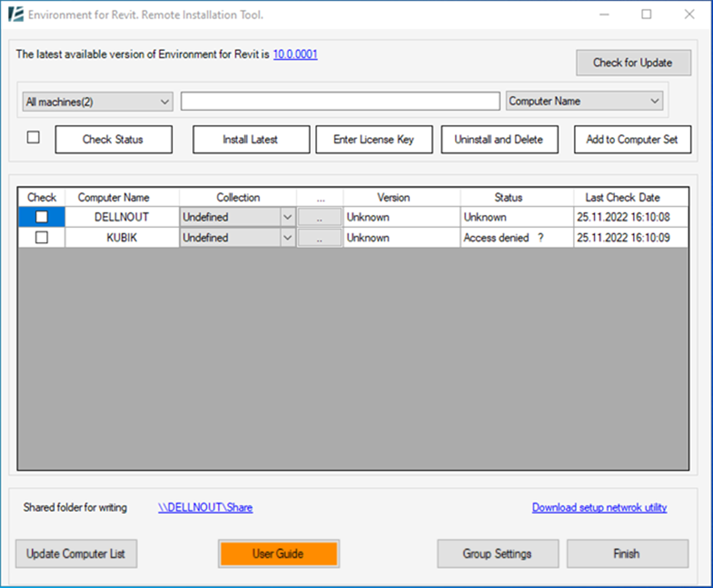Select the DELLNOUT computer name cell
Screen dimensions: 713x588
(x=122, y=217)
